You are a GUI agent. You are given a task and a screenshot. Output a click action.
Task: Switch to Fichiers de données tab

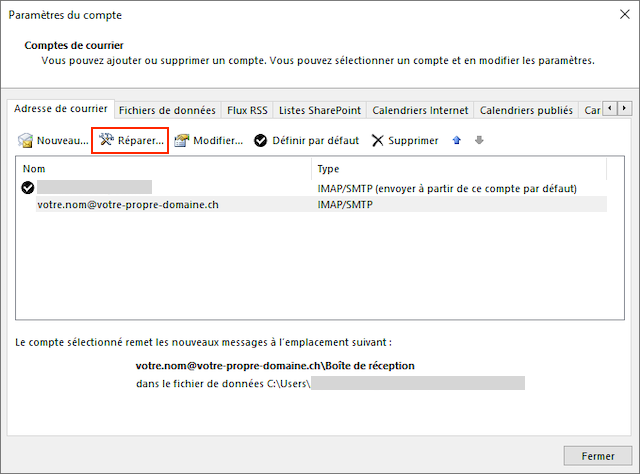167,110
